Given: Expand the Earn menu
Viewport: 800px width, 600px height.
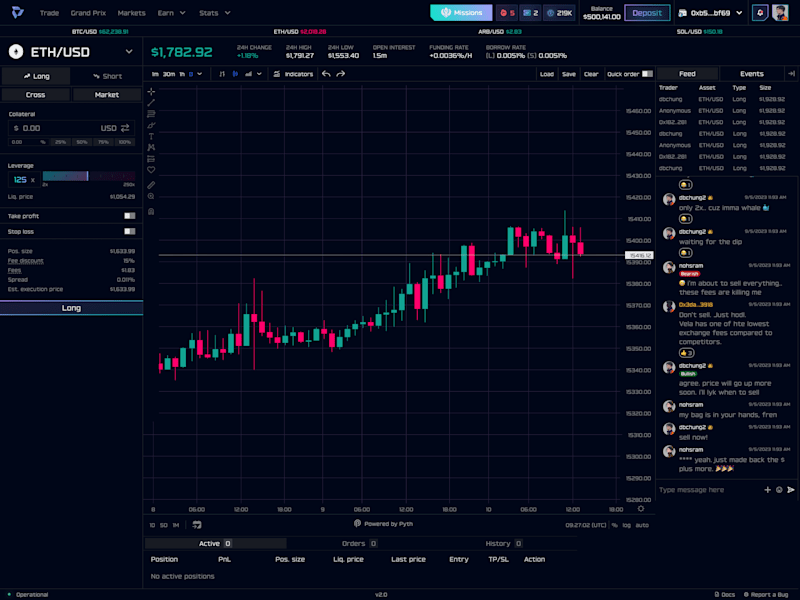Looking at the screenshot, I should point(171,13).
